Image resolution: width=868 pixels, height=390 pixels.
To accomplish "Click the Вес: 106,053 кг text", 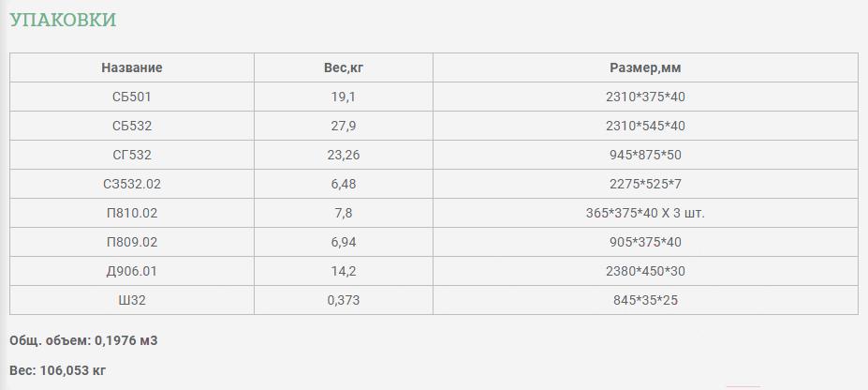I will click(57, 370).
